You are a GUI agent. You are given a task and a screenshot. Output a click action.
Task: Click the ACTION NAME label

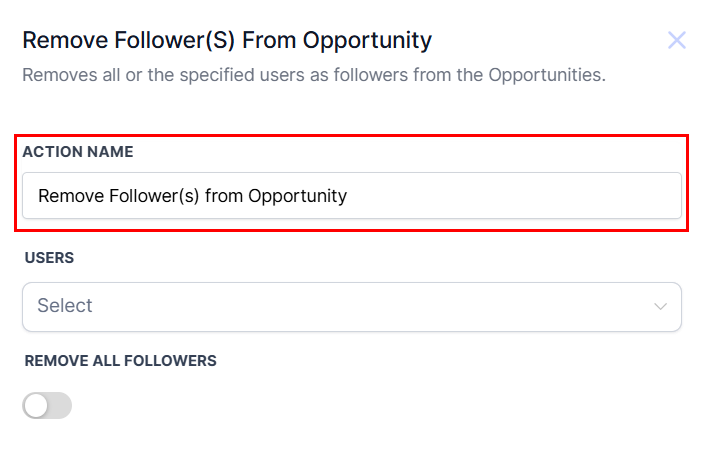point(78,152)
